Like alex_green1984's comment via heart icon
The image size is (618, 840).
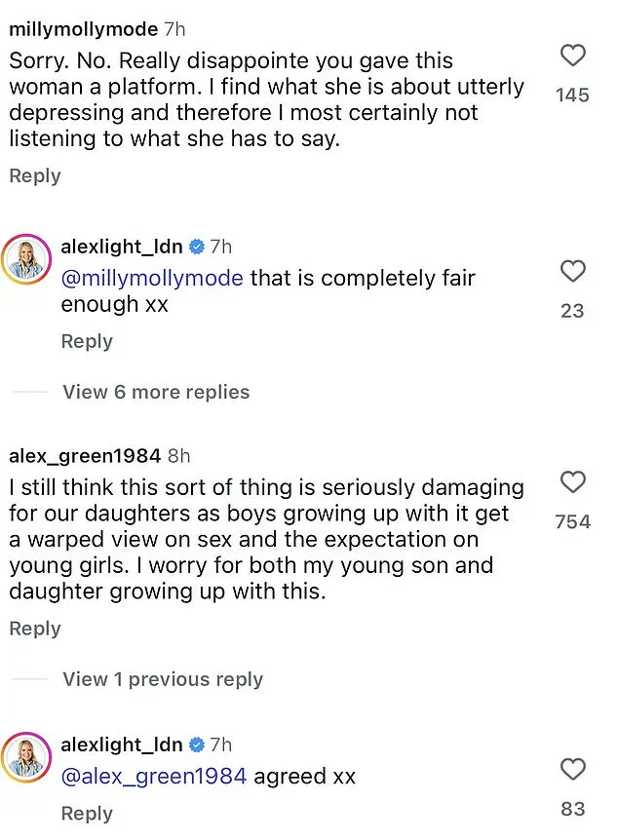(x=573, y=483)
